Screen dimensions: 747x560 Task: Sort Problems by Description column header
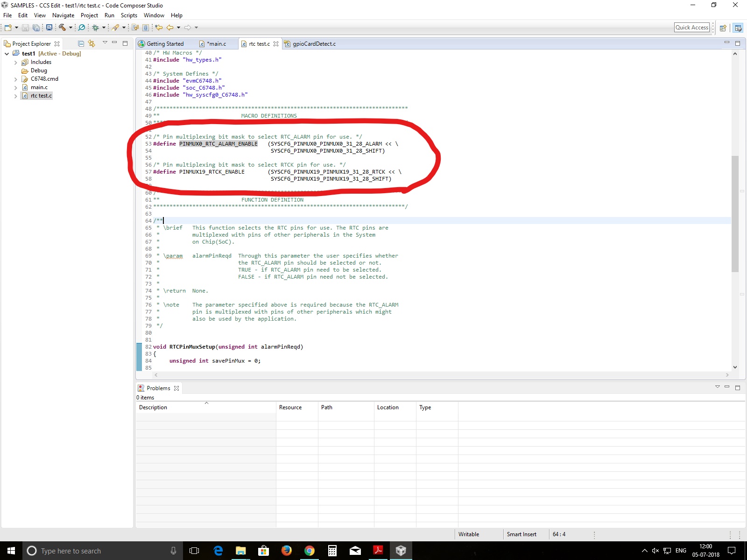(206, 407)
